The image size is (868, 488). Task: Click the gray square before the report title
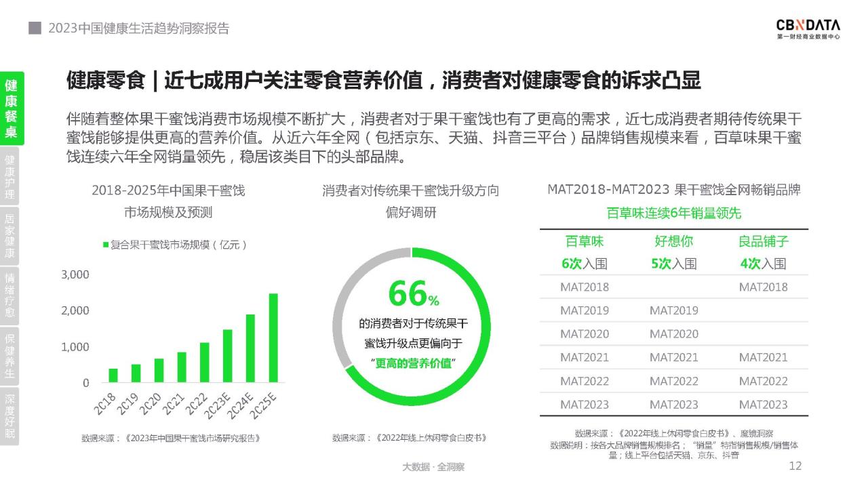(34, 28)
